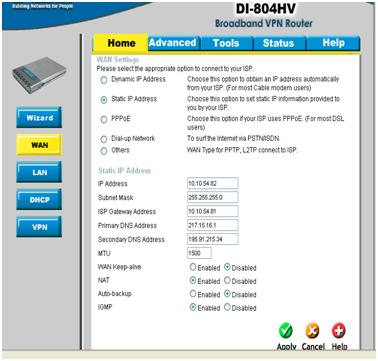This screenshot has width=378, height=361.
Task: Enable WAN Keep-alive
Action: pyautogui.click(x=193, y=267)
